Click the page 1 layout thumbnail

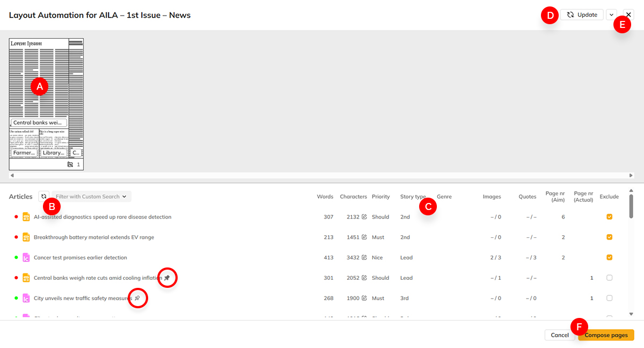pos(46,104)
